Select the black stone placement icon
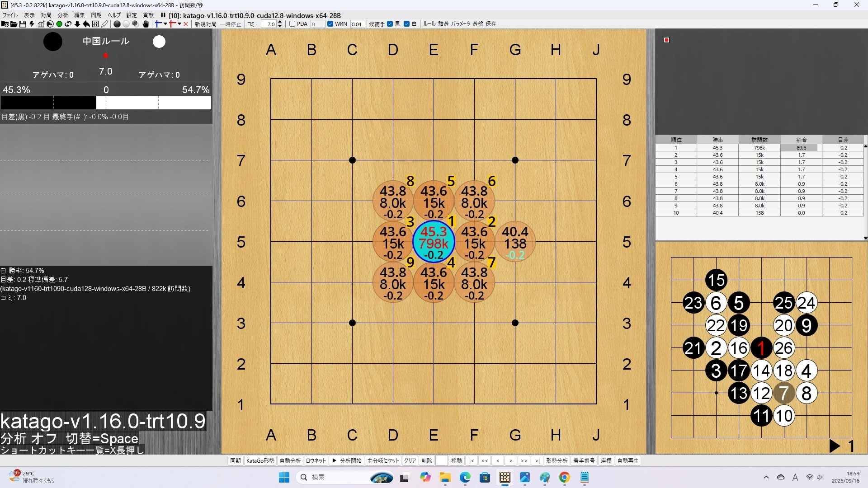 (117, 24)
